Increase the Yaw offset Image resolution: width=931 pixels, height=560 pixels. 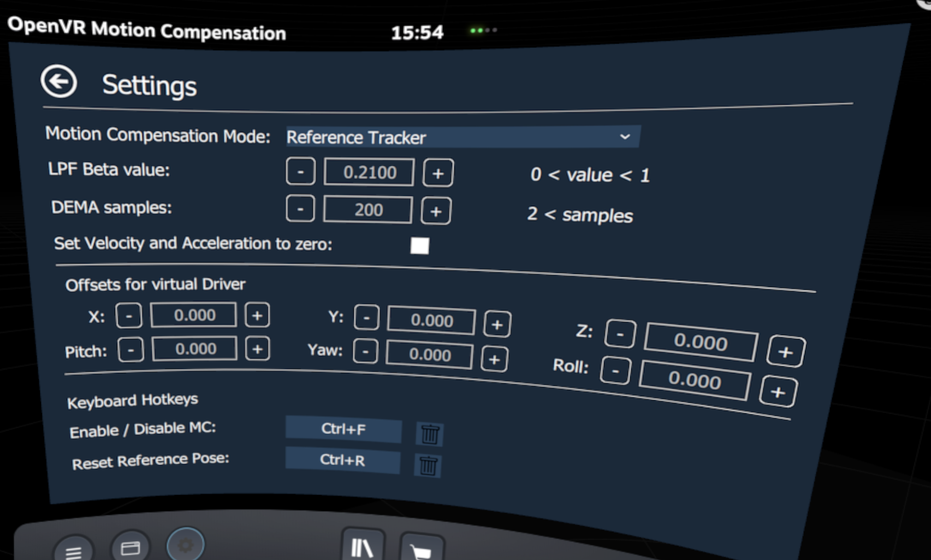click(x=494, y=359)
